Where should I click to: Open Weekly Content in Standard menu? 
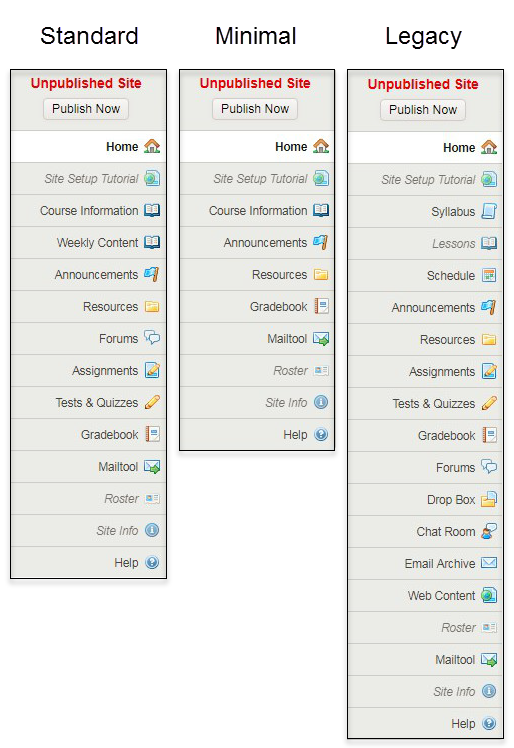89,242
